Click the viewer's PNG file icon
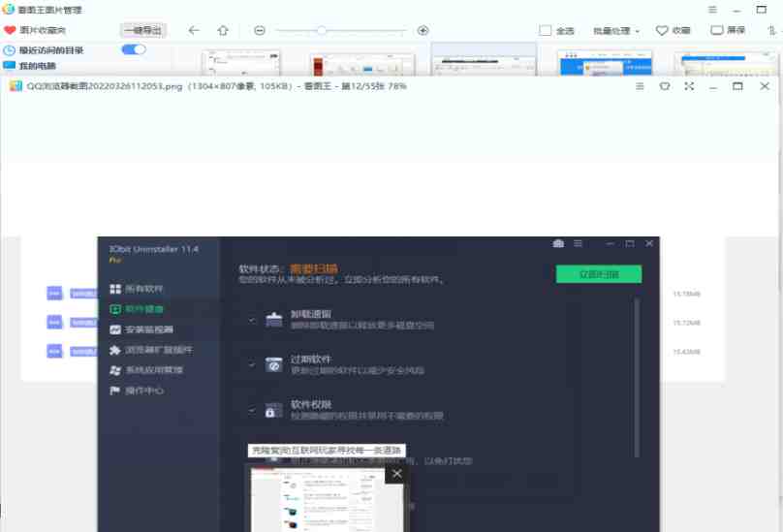783x532 pixels. click(x=16, y=86)
